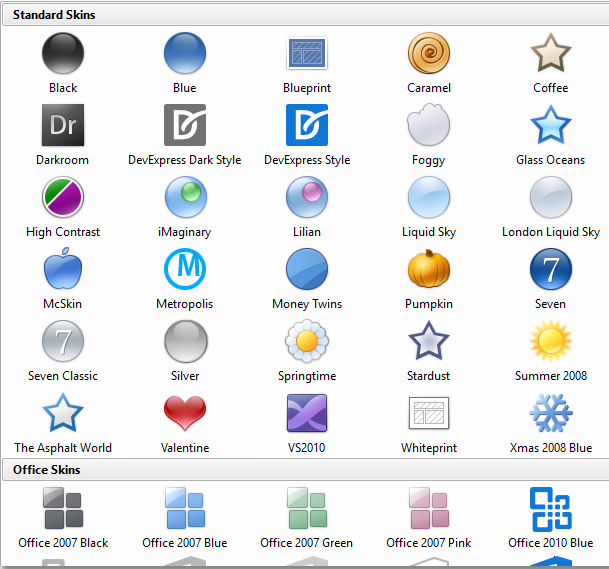
Task: Pick the Glass Oceans skin
Action: tap(551, 125)
